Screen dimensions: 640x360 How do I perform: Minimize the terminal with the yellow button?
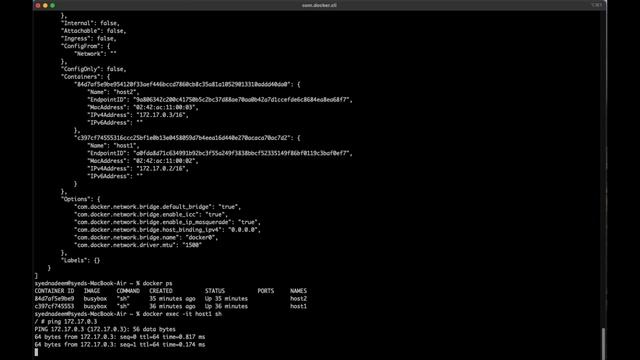(45, 5)
